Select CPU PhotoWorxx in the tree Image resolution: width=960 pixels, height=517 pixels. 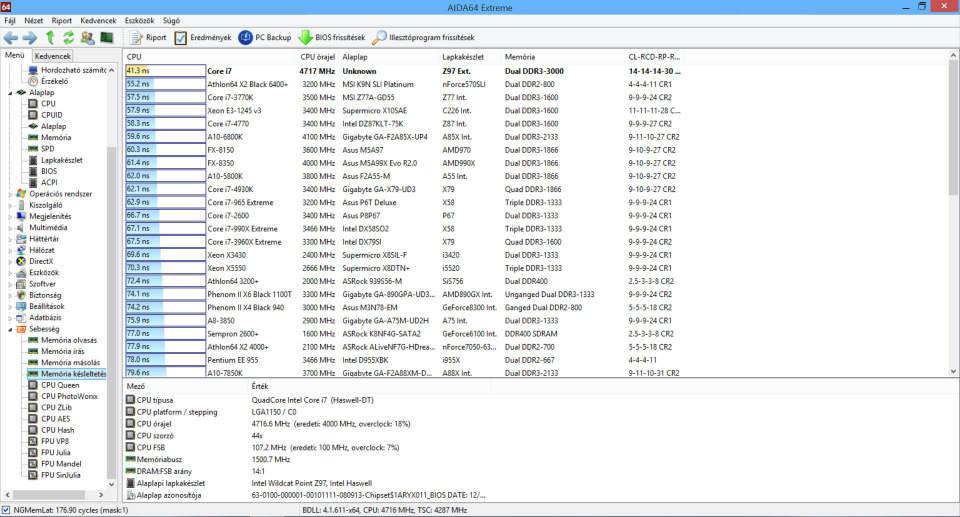[x=69, y=396]
